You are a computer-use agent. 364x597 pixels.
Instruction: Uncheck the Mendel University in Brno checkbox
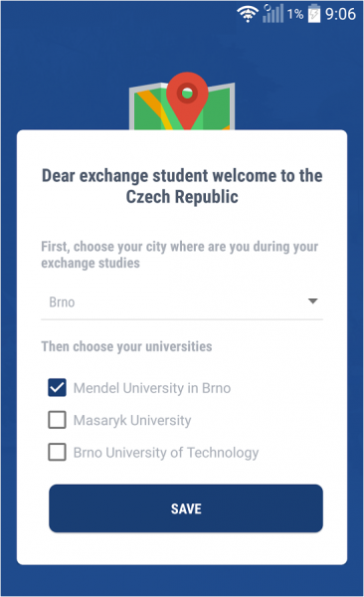[x=57, y=388]
